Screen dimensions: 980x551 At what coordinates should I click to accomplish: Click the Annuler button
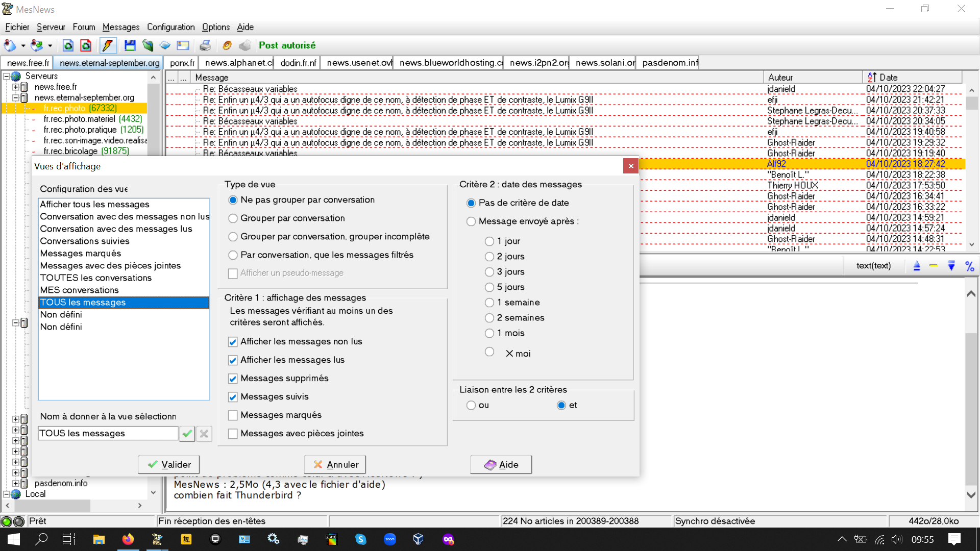(335, 465)
